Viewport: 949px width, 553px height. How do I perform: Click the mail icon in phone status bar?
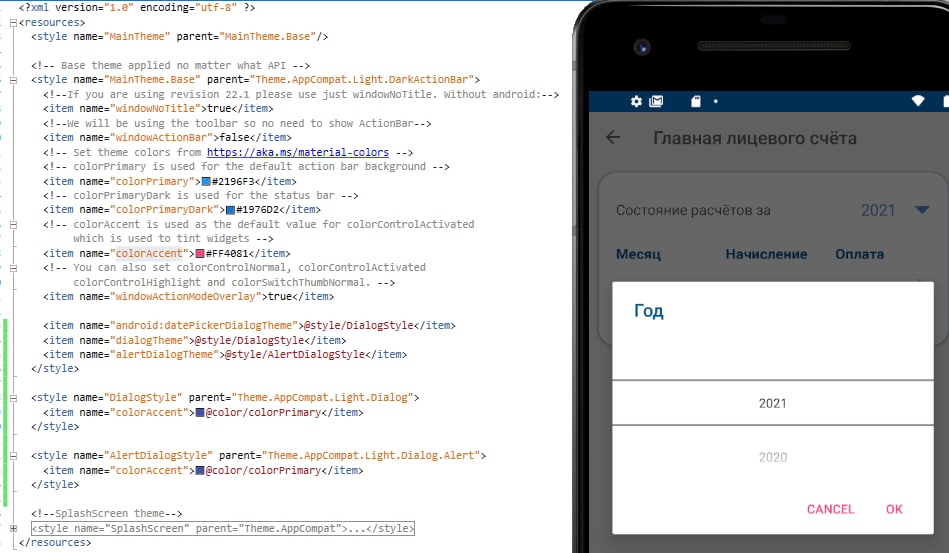656,102
